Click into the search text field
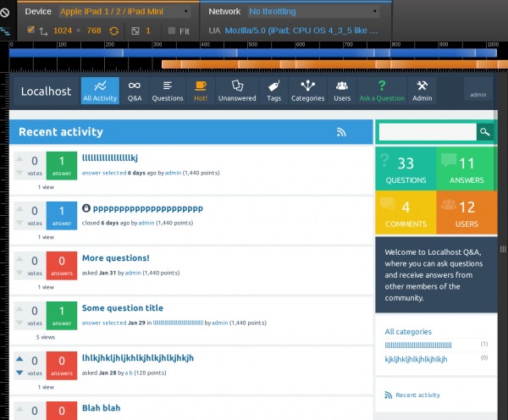Image resolution: width=508 pixels, height=420 pixels. pos(428,132)
